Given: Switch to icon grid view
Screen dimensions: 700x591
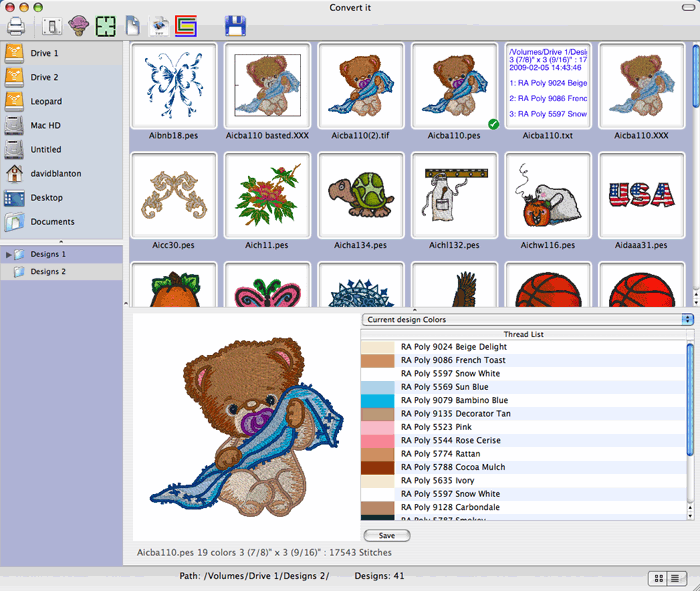Looking at the screenshot, I should click(x=658, y=579).
